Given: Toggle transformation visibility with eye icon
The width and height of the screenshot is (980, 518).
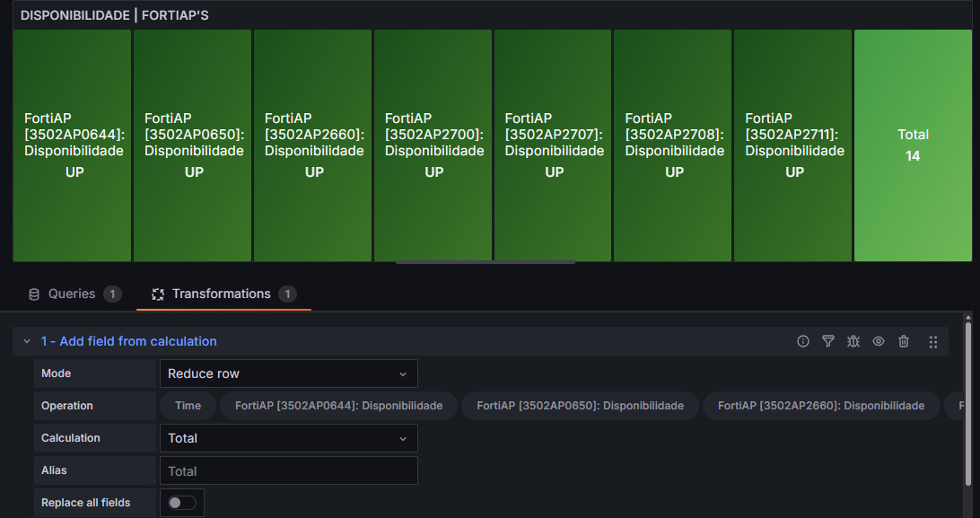Looking at the screenshot, I should (x=878, y=341).
